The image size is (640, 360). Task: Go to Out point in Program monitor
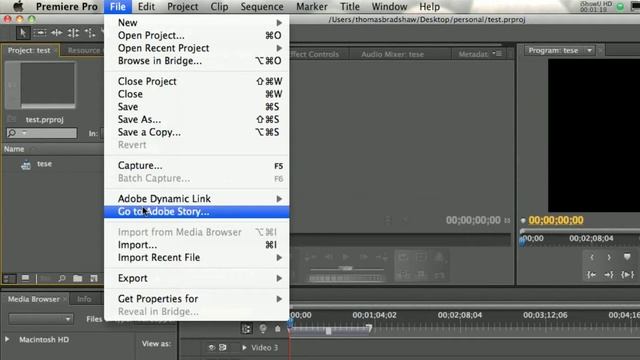609,275
